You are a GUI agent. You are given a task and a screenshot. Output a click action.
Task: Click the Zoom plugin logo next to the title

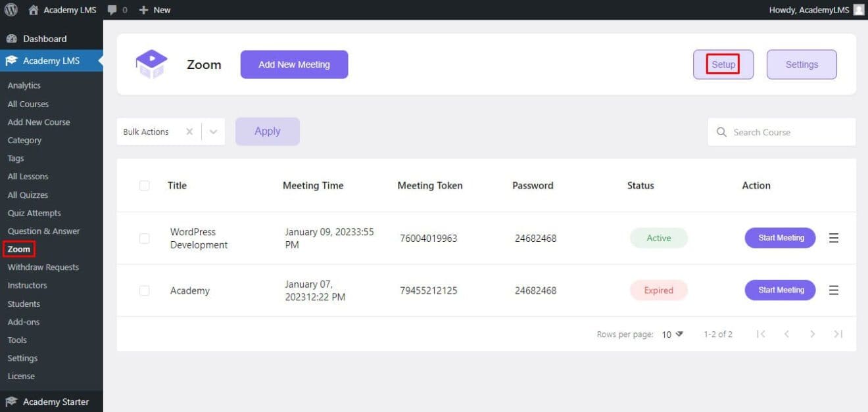click(x=151, y=62)
